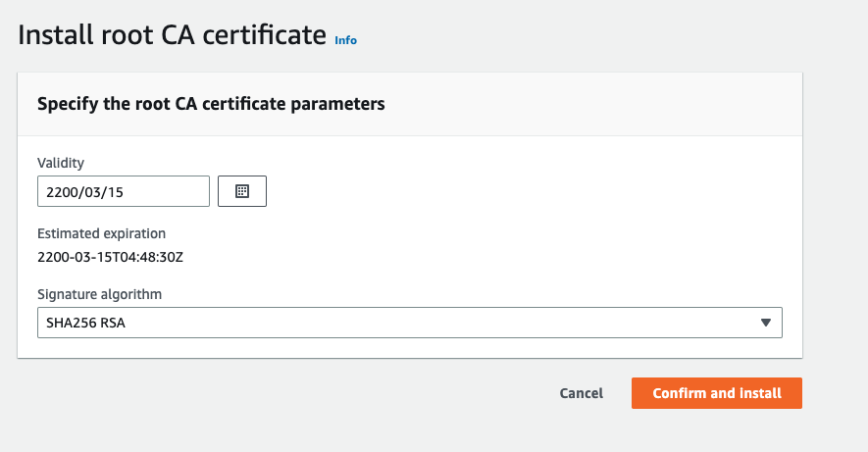Click the dropdown triangle in Signature algorithm
Viewport: 868px width, 452px height.
click(x=766, y=323)
